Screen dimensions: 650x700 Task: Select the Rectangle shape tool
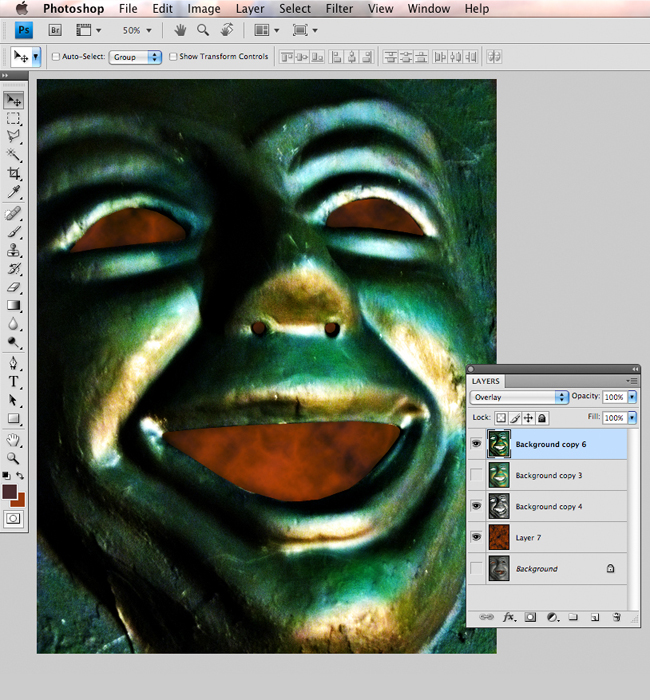[x=13, y=418]
